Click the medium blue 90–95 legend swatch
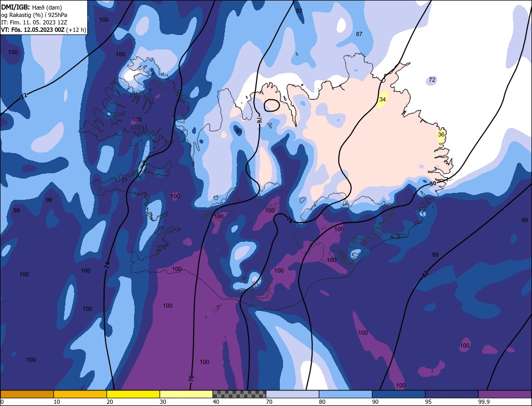 click(398, 394)
